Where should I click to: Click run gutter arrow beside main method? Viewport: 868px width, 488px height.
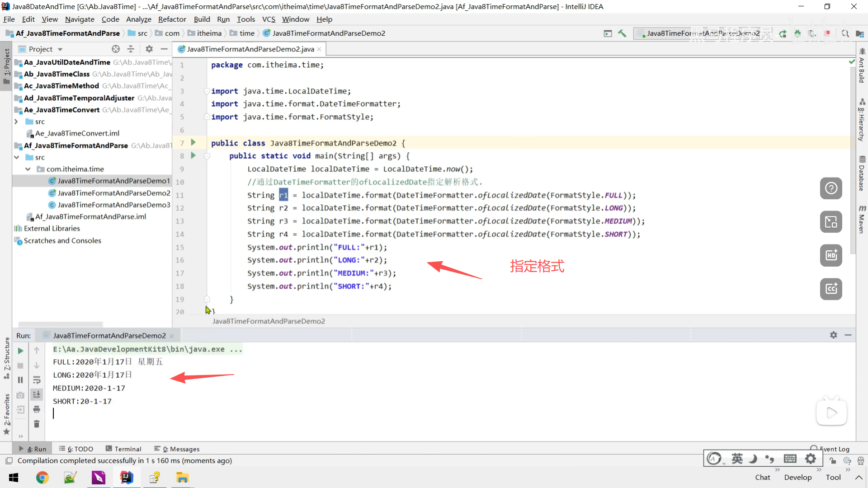pos(193,155)
